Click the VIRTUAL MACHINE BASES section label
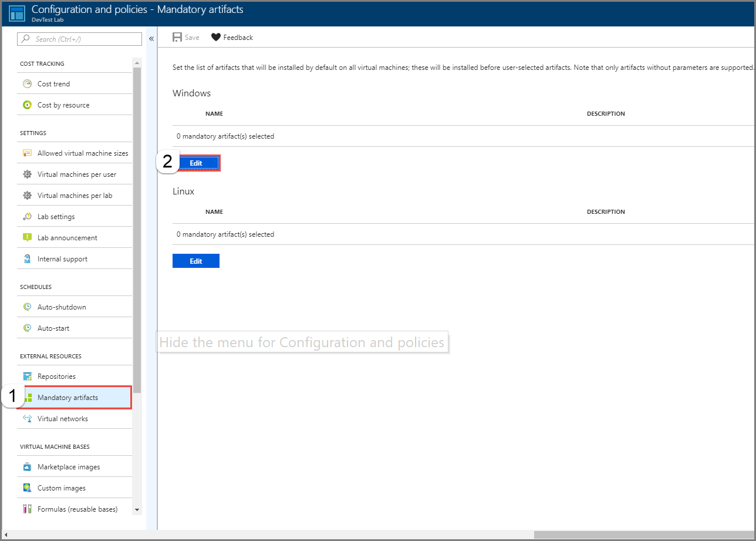Image resolution: width=756 pixels, height=541 pixels. click(x=55, y=446)
